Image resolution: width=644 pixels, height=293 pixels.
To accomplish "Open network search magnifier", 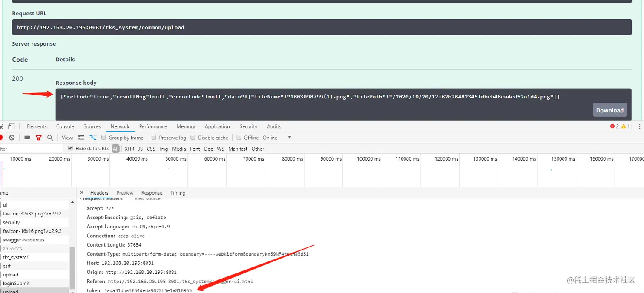I will [50, 138].
